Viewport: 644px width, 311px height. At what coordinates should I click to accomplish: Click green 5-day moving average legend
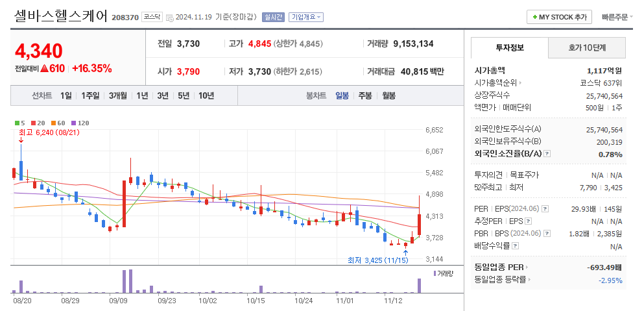(x=19, y=123)
